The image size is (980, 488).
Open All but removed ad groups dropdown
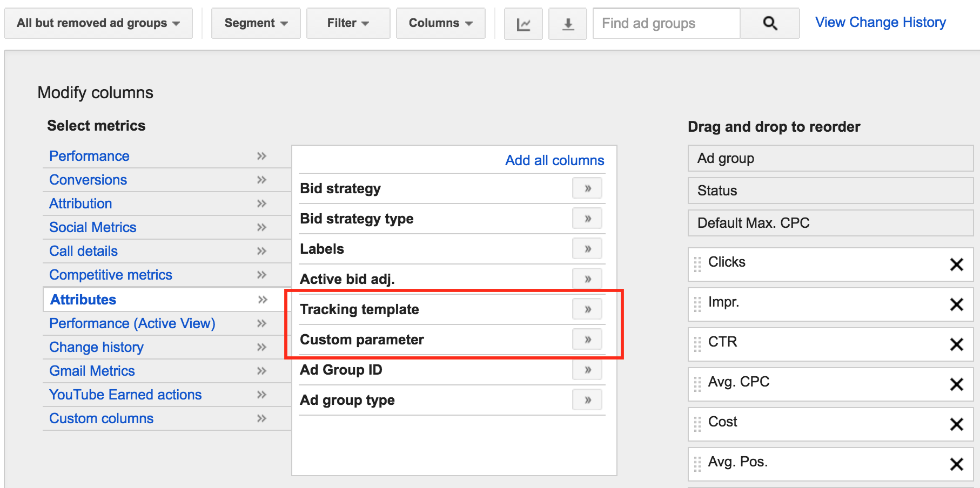98,23
